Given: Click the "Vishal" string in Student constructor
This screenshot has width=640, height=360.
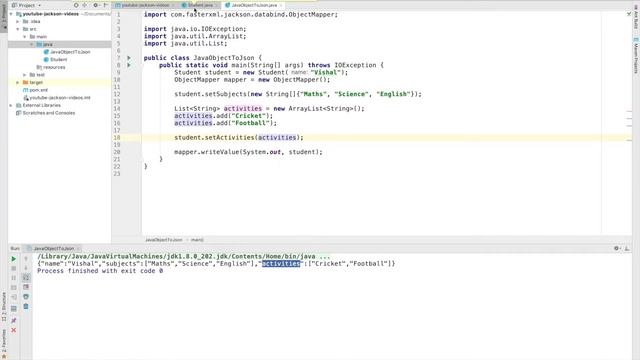Looking at the screenshot, I should [325, 72].
